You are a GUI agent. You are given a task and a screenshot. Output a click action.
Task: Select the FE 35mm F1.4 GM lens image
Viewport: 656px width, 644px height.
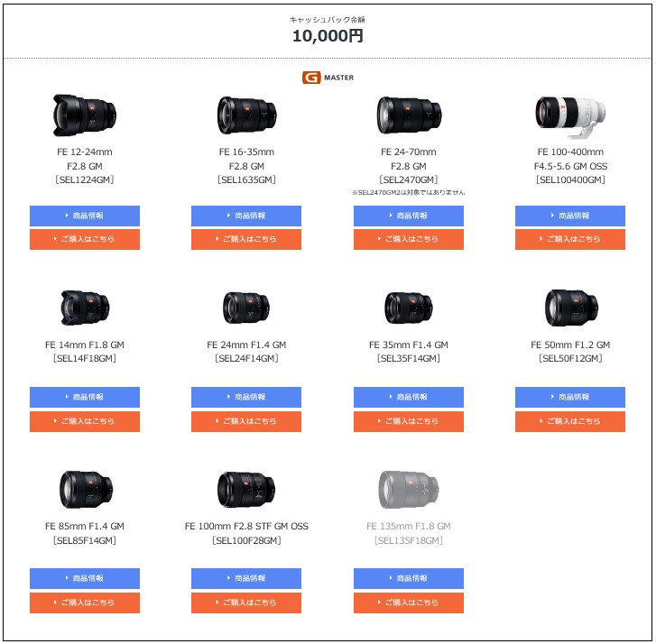coord(409,308)
